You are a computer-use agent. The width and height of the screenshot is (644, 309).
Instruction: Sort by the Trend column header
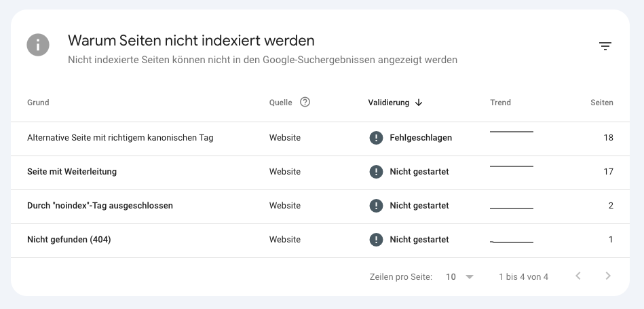pyautogui.click(x=500, y=103)
